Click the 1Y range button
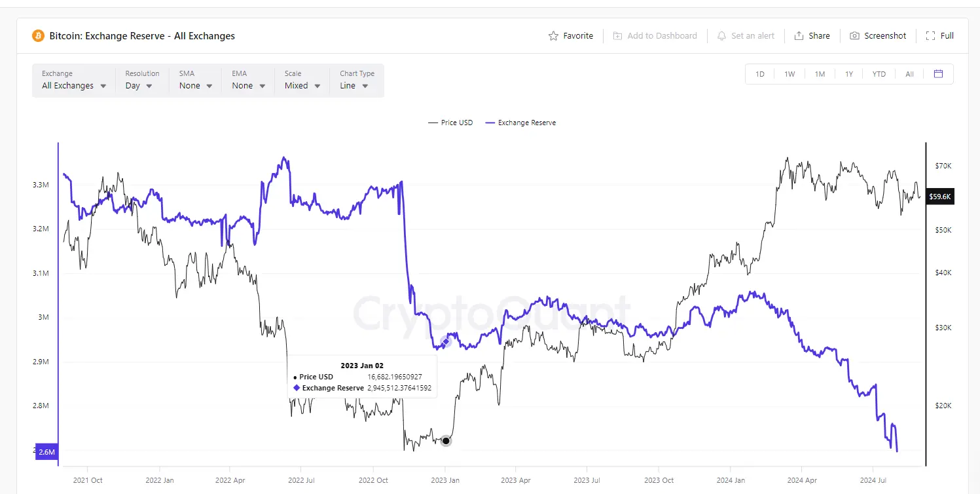 point(849,73)
